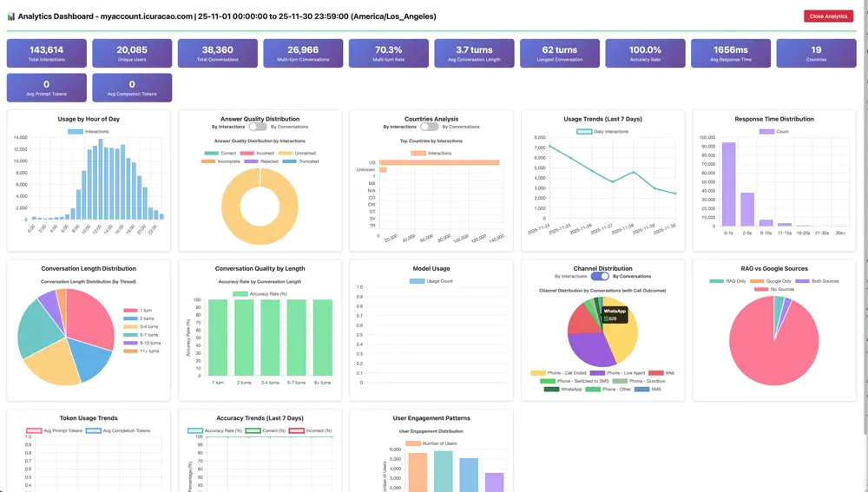Image resolution: width=868 pixels, height=492 pixels.
Task: Toggle the Count legend in Response Time Distribution
Action: [x=774, y=132]
